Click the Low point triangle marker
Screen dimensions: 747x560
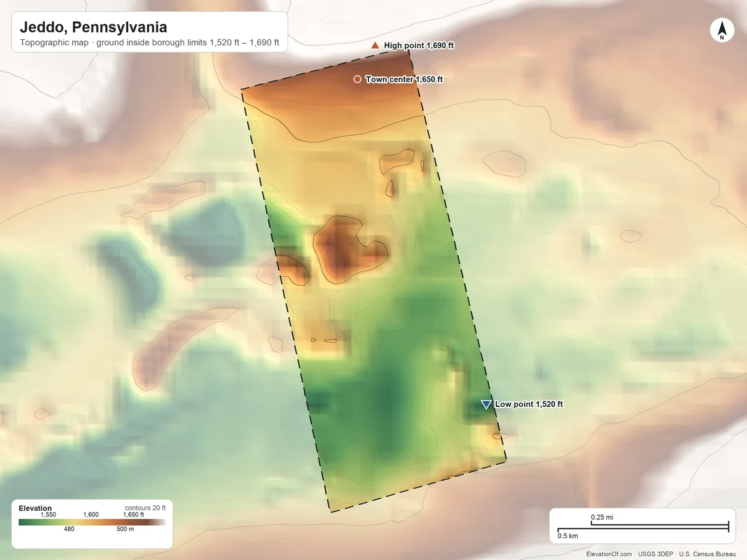(486, 404)
